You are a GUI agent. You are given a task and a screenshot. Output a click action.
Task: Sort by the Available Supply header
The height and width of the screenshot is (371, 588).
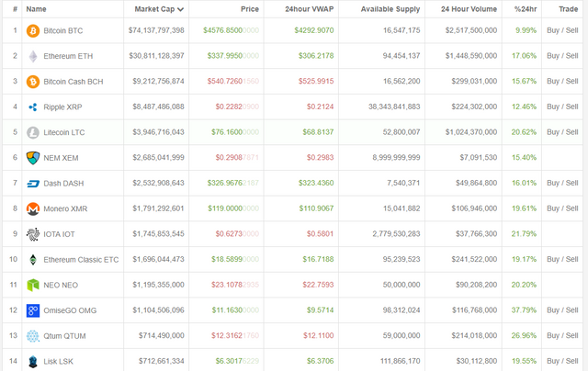pyautogui.click(x=390, y=9)
